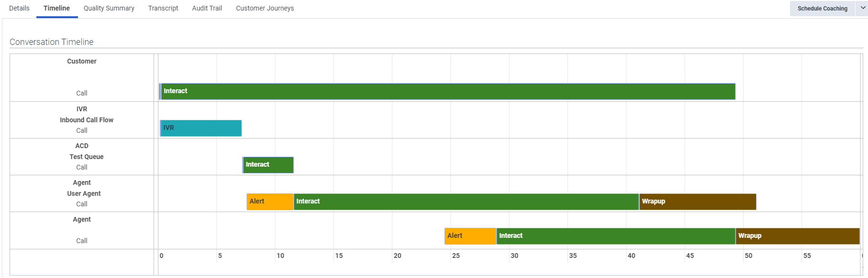Image resolution: width=868 pixels, height=278 pixels.
Task: Click the bottom Agent row's Wrapup segment
Action: click(798, 236)
